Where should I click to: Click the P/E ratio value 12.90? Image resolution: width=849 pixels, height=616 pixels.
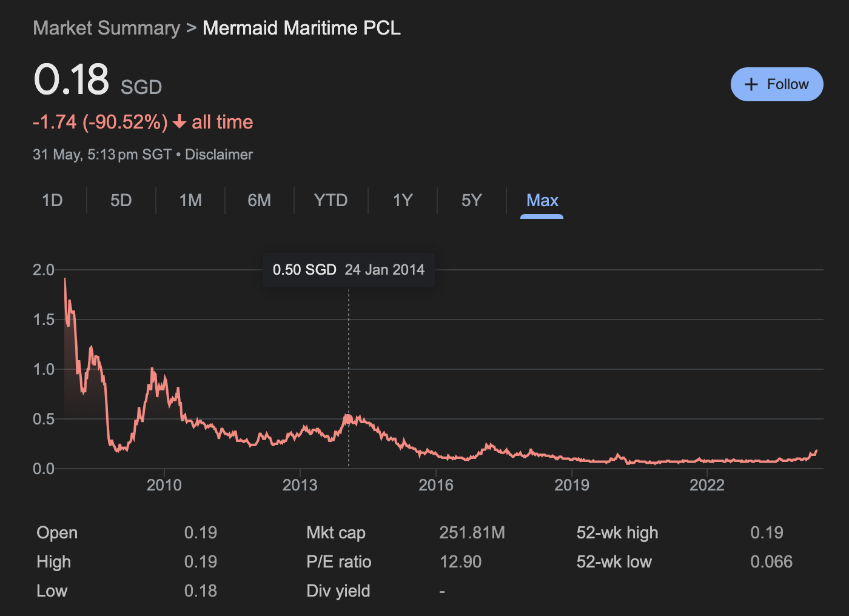click(460, 561)
